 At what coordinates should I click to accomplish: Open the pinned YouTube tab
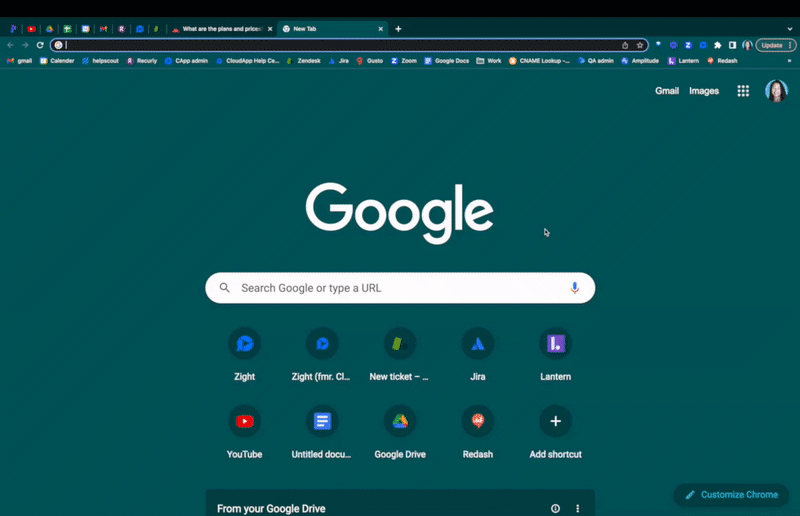tap(32, 29)
